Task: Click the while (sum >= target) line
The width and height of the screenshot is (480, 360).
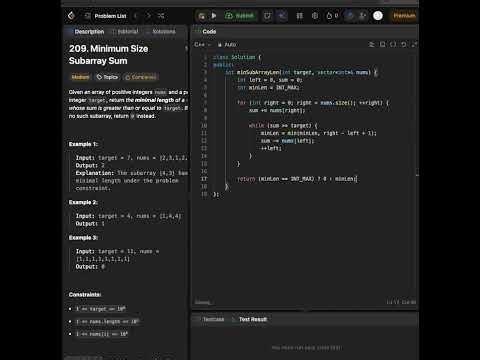Action: [x=283, y=126]
